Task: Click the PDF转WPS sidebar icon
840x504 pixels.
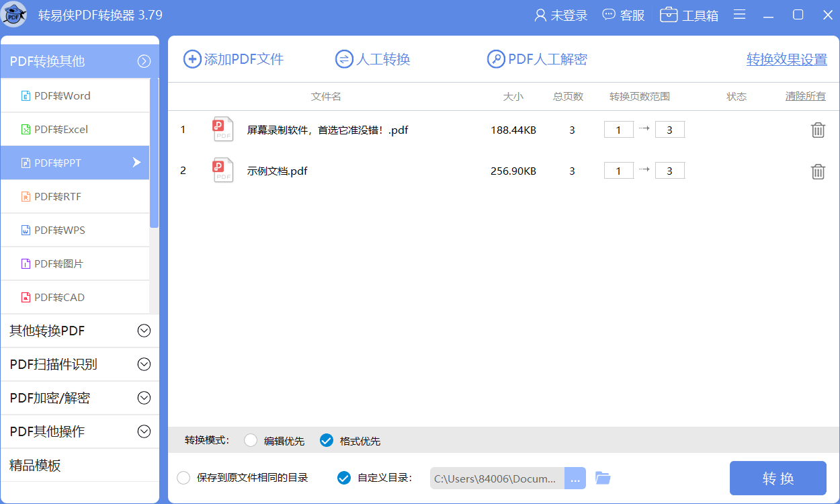Action: pos(26,230)
